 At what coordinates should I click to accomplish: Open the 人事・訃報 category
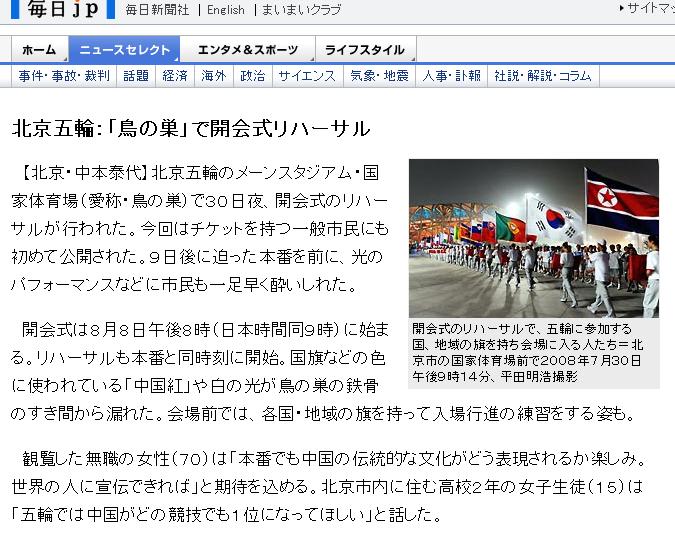(x=451, y=76)
